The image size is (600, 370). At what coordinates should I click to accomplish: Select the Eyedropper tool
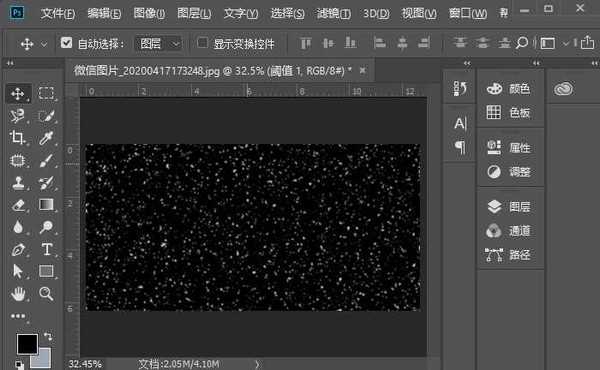point(46,138)
